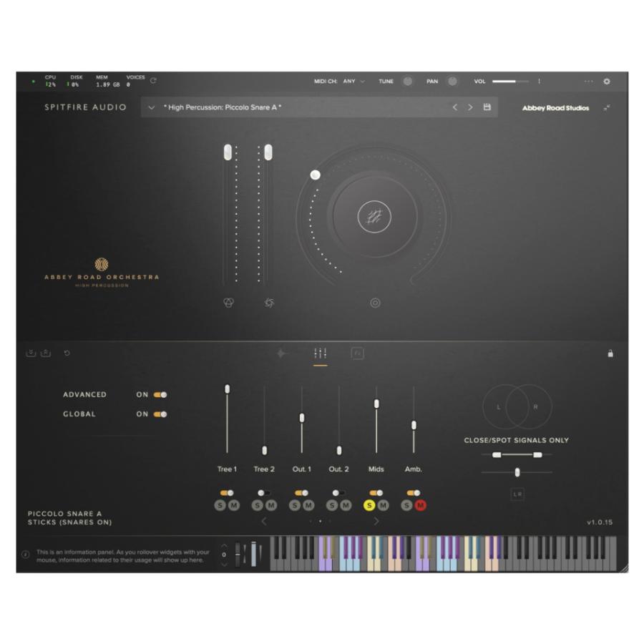This screenshot has width=644, height=644.
Task: Toggle the GLOBAL switch
Action: [x=160, y=414]
